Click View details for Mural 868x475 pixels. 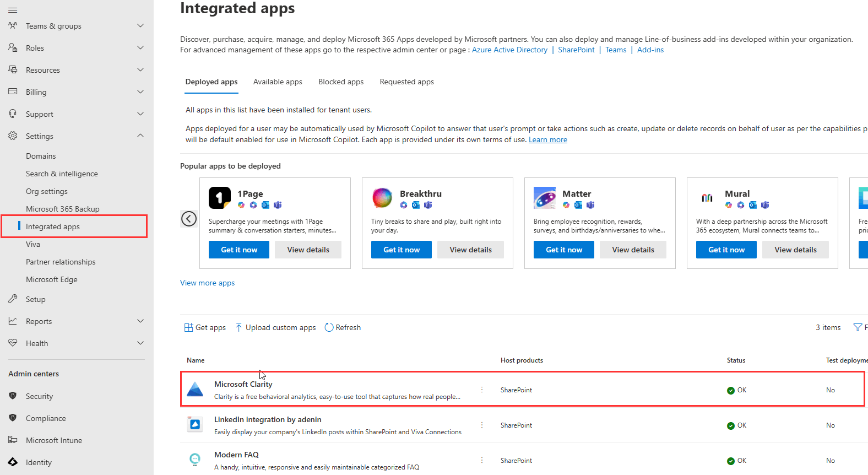point(795,250)
